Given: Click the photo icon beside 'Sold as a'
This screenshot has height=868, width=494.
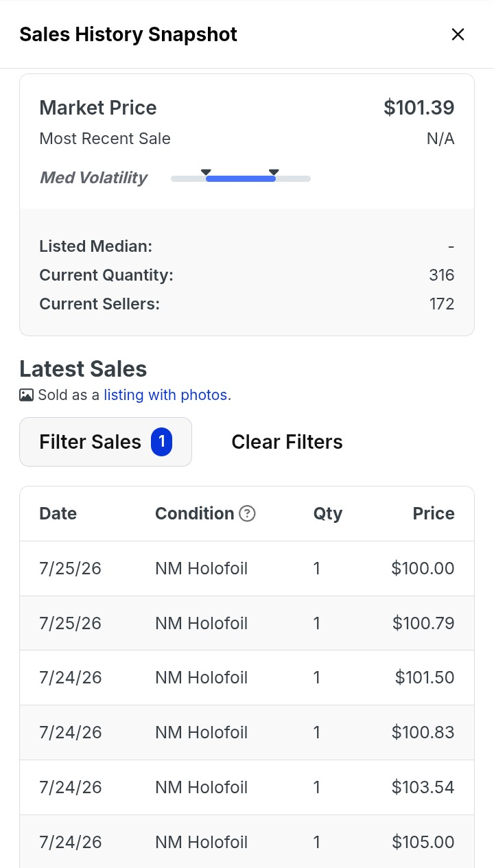Looking at the screenshot, I should point(26,395).
